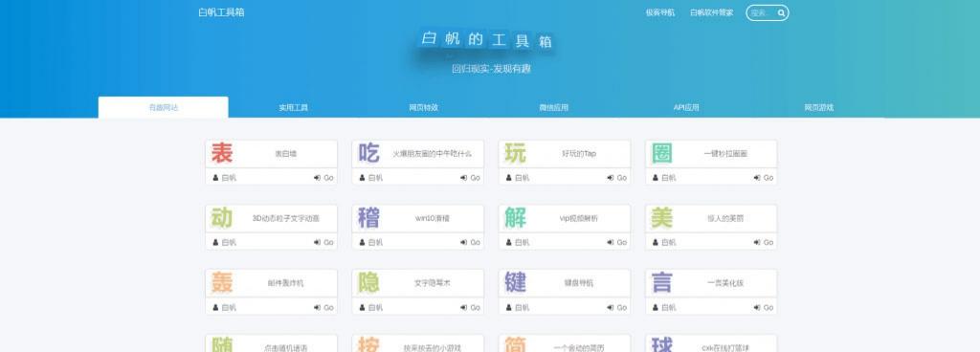Click author 白帆 on the 解 card
The image size is (980, 352).
[518, 242]
